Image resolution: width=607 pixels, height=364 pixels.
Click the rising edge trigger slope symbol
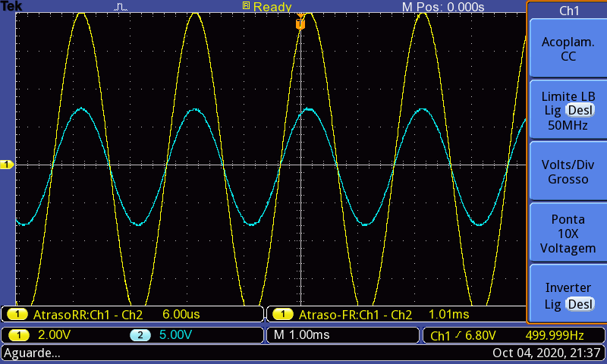point(458,335)
